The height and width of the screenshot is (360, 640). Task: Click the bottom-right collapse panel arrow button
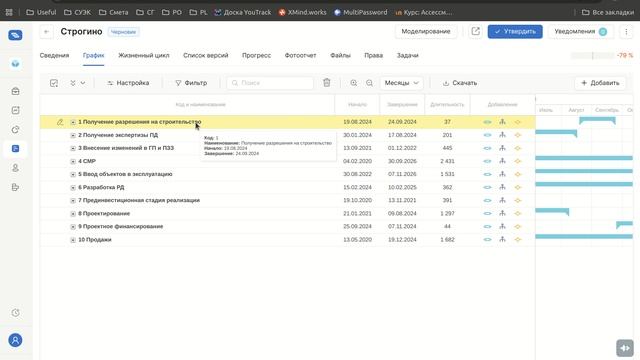625,348
